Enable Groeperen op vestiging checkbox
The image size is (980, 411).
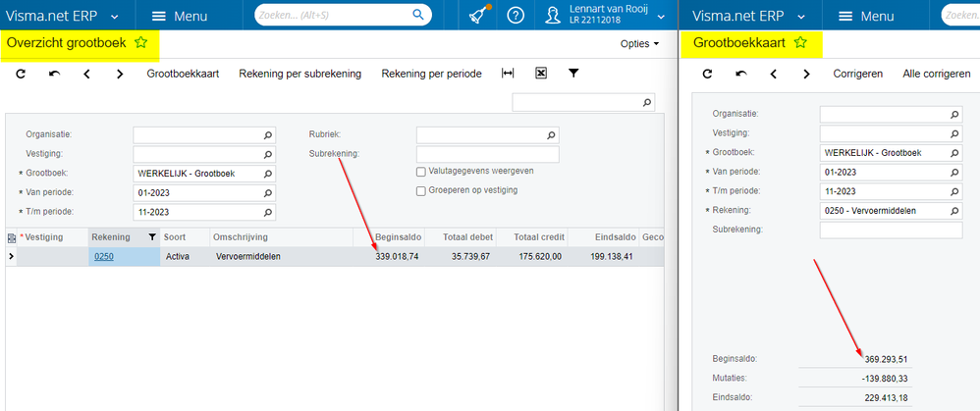pos(420,190)
